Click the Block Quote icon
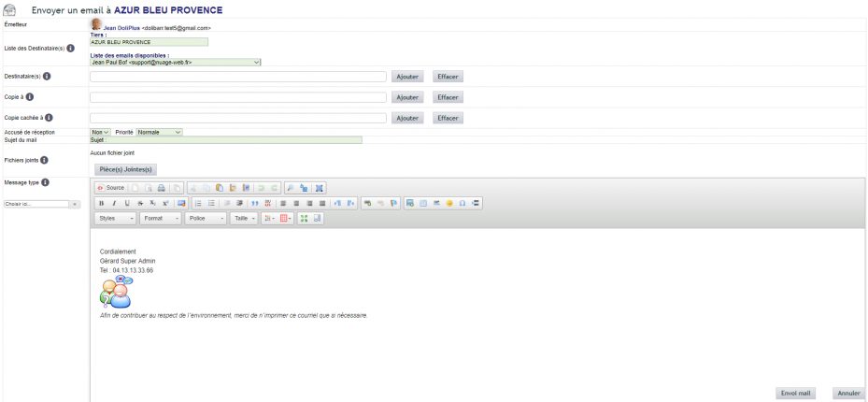Viewport: 868px width, 402px height. [255, 203]
